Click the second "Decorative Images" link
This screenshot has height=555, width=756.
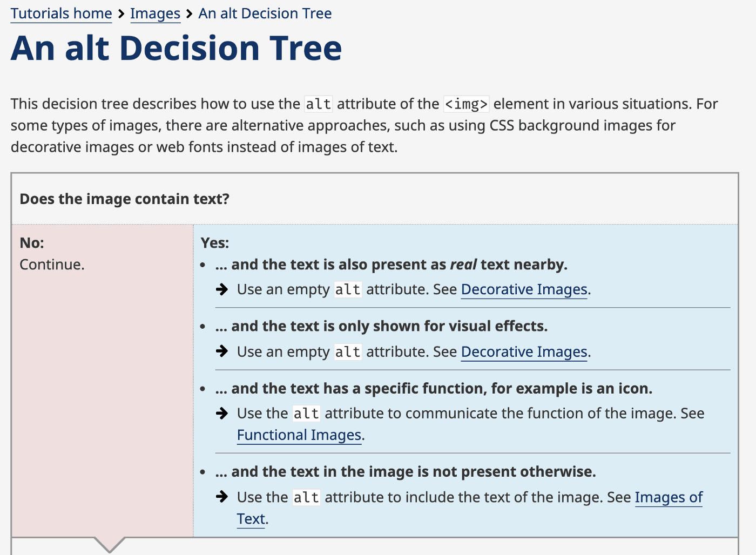click(x=523, y=351)
